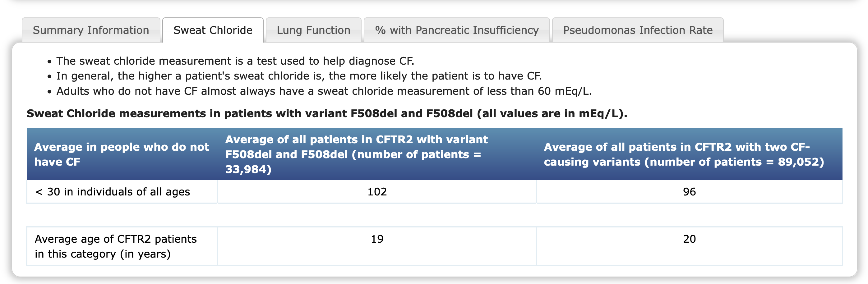Click the bullet mentioning 60 mEq/L
The width and height of the screenshot is (868, 284).
[x=324, y=91]
